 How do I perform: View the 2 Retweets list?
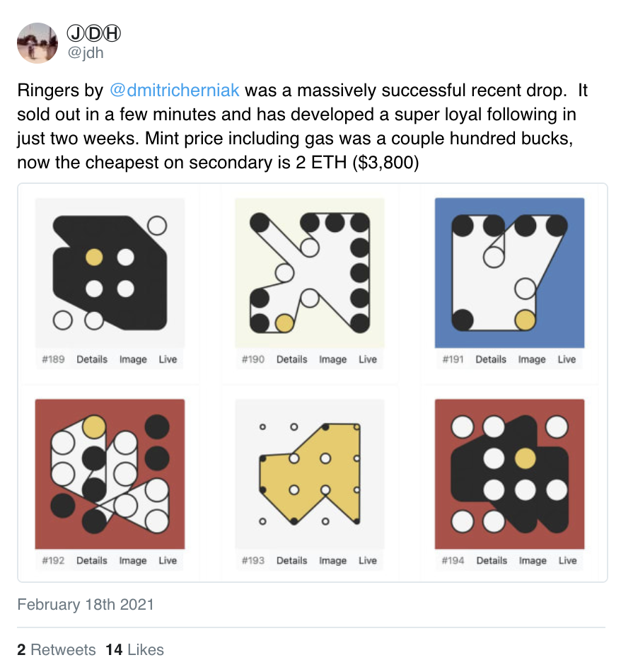(56, 649)
